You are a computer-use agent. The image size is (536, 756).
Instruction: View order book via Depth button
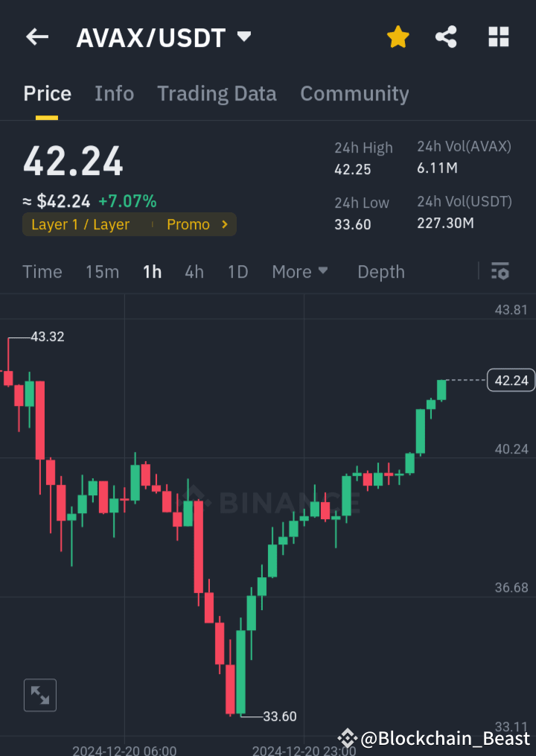tap(380, 272)
